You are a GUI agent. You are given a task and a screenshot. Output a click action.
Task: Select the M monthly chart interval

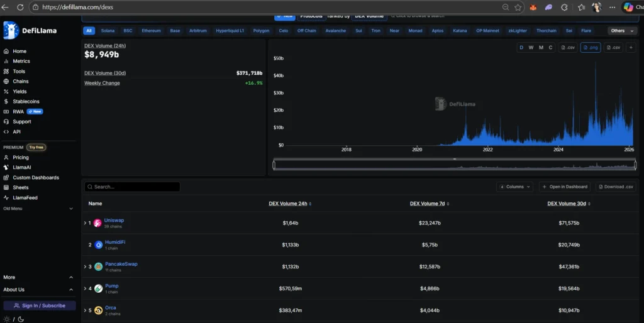(541, 48)
